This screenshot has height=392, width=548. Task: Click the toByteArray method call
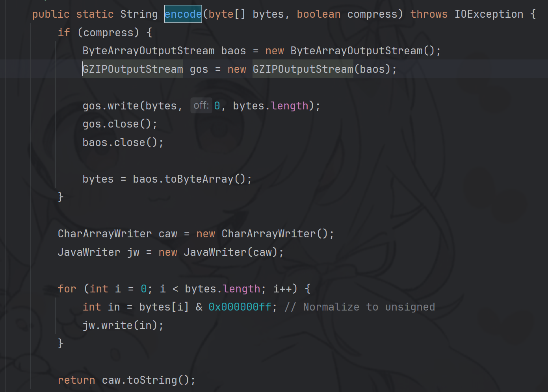click(x=199, y=179)
